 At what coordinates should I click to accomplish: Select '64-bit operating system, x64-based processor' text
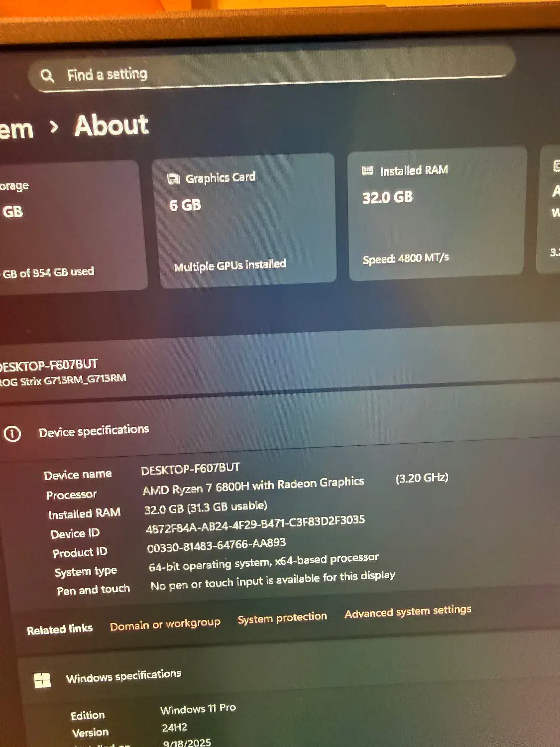tap(264, 562)
